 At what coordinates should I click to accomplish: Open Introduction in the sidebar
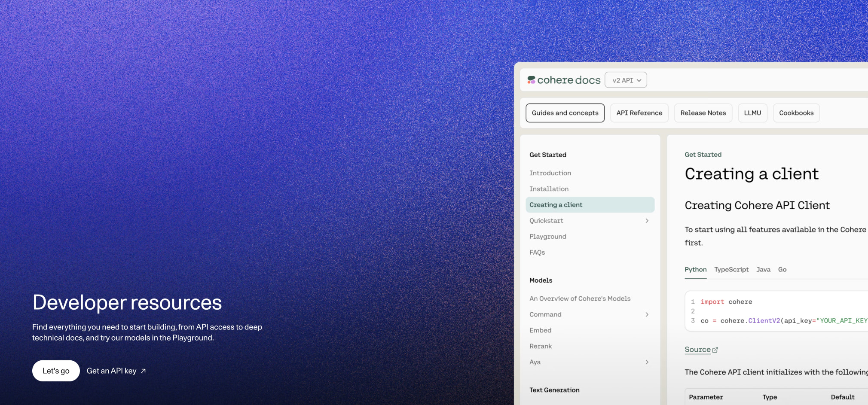[550, 173]
